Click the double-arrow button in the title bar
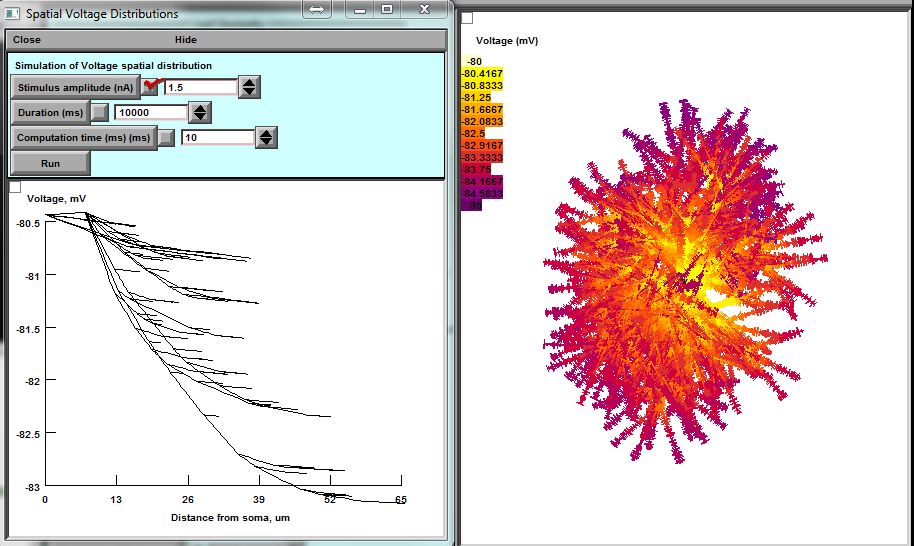 315,9
